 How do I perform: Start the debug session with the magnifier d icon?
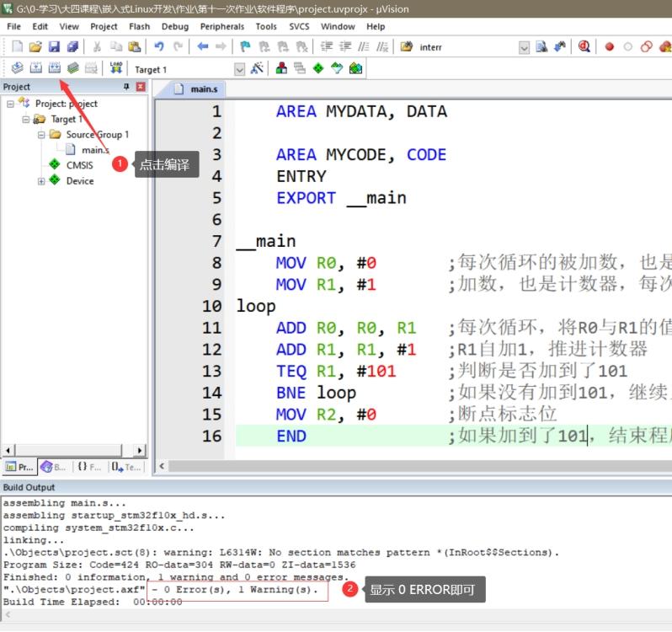(584, 46)
